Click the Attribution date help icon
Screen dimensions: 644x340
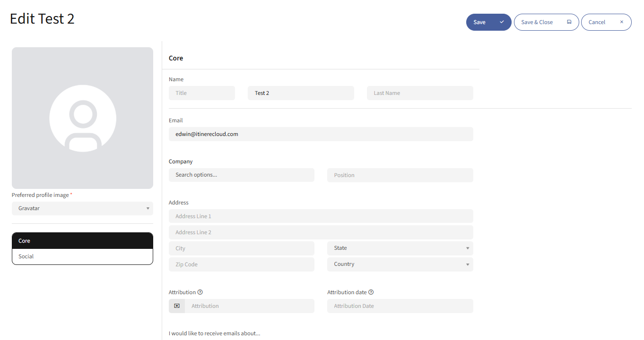371,292
